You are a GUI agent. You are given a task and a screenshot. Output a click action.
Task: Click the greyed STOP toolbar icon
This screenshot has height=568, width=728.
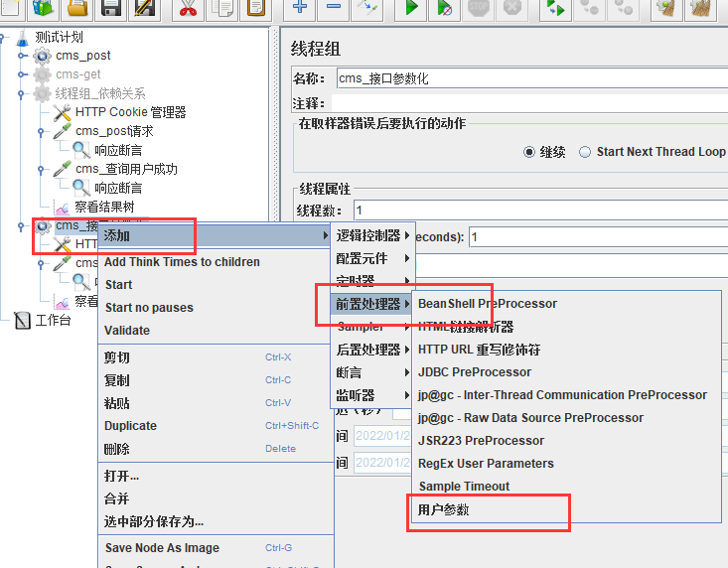[478, 8]
